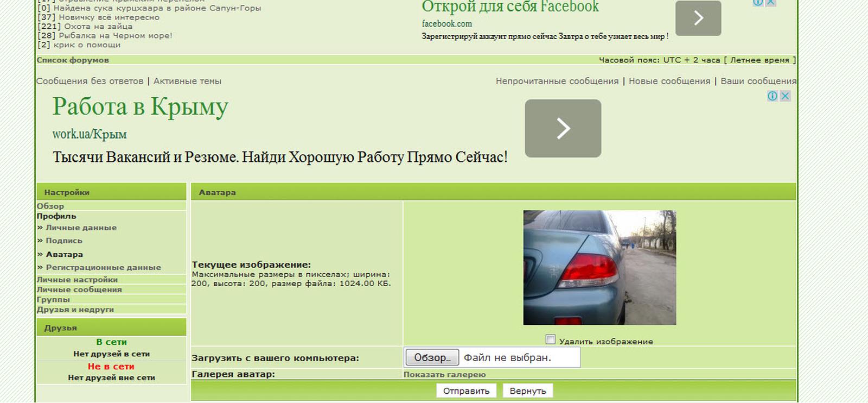Open Регистрационные данные section
Viewport: 868px width, 403px height.
(103, 267)
